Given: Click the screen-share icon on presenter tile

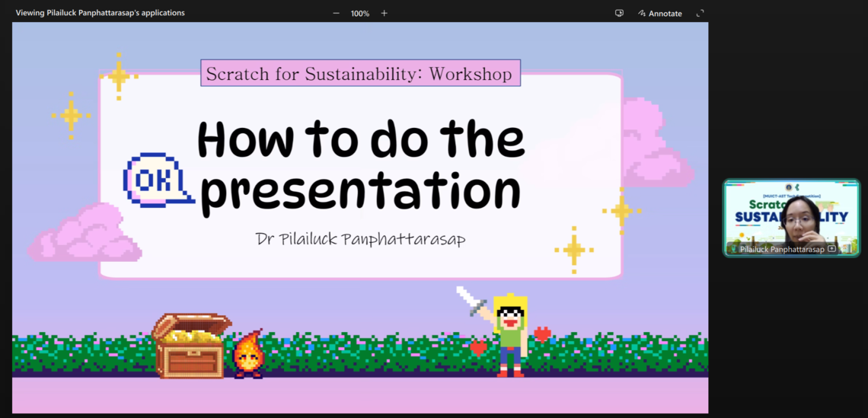Looking at the screenshot, I should pyautogui.click(x=832, y=249).
